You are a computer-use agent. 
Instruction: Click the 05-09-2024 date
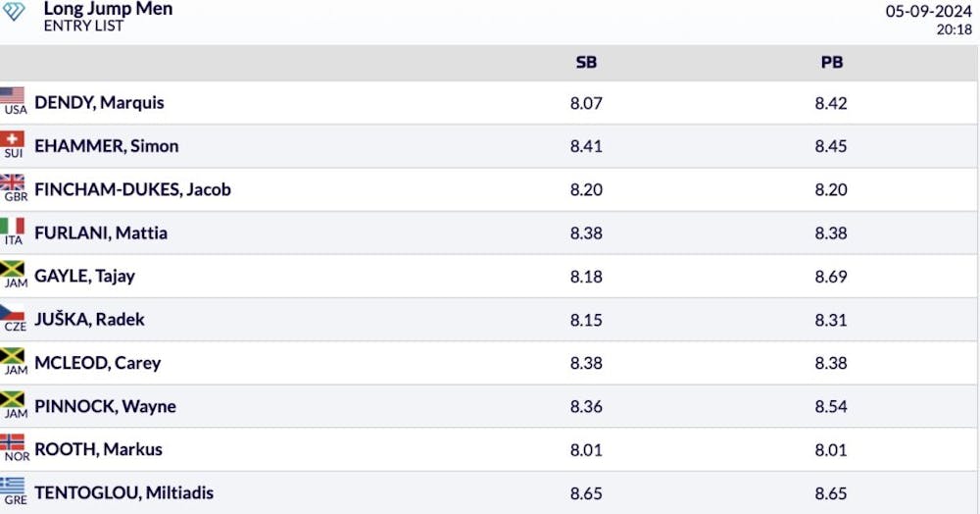928,11
